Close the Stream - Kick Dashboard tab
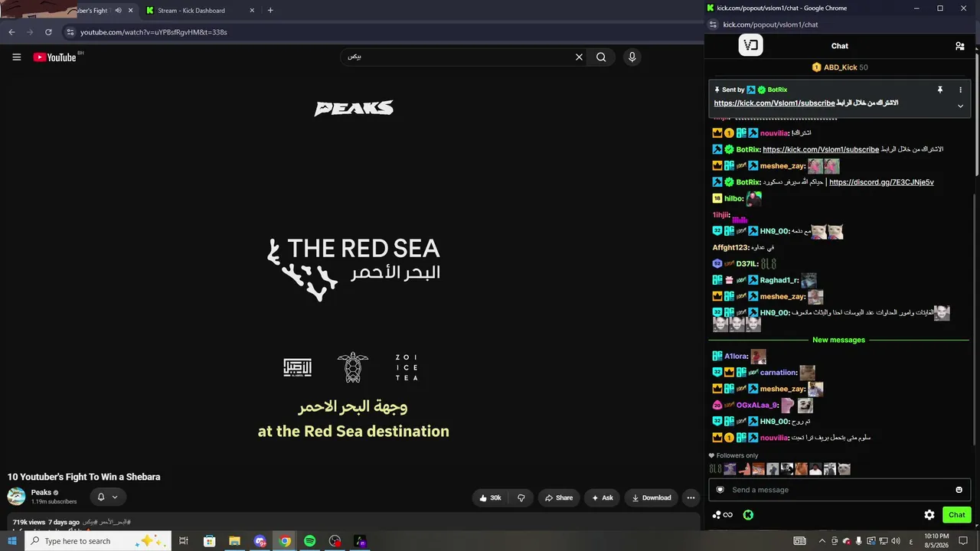The height and width of the screenshot is (551, 980). [x=253, y=11]
